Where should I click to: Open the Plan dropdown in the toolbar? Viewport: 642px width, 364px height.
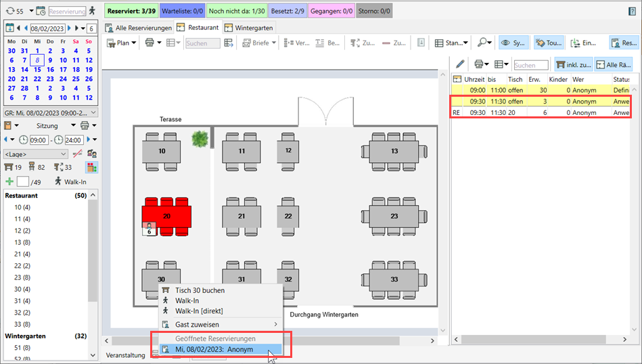point(123,43)
